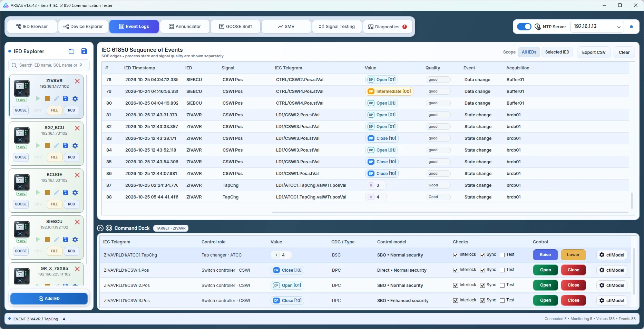
Task: Set scope to Selected IED
Action: click(x=557, y=52)
